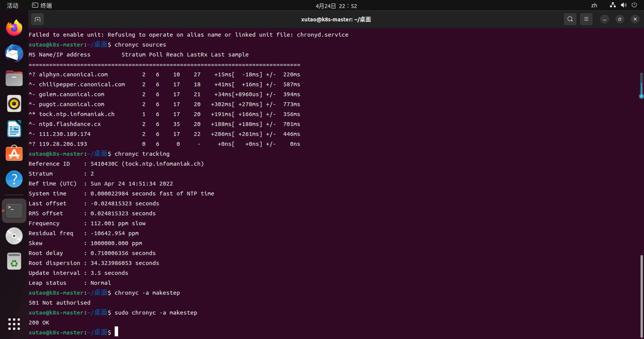
Task: Click the power icon in top bar
Action: [634, 5]
